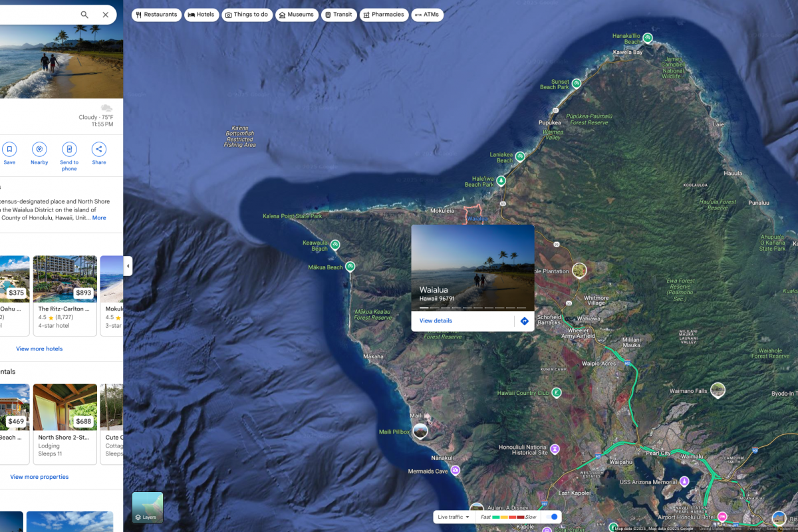Click View details in Waialua card

436,321
